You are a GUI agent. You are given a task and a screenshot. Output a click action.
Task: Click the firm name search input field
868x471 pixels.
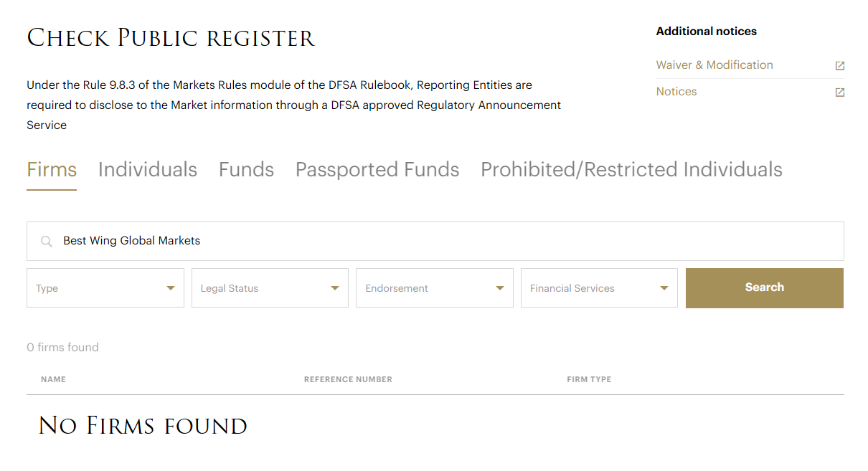(x=445, y=241)
